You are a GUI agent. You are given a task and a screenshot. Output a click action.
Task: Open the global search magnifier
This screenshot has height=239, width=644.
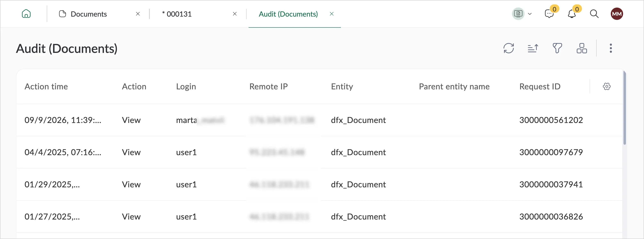[x=594, y=14]
